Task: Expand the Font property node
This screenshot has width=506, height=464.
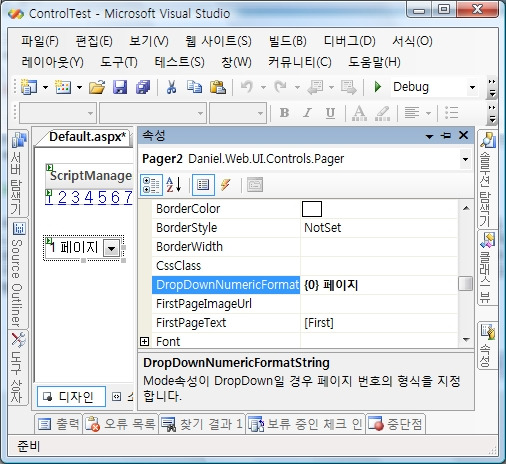Action: point(144,341)
